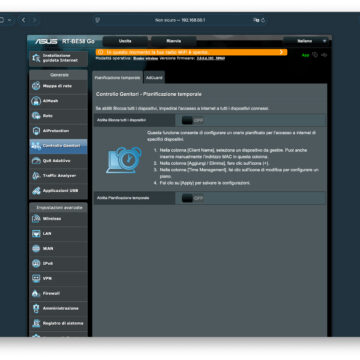Switch to Pianificazione temporale tab
The image size is (360, 360).
(x=117, y=77)
